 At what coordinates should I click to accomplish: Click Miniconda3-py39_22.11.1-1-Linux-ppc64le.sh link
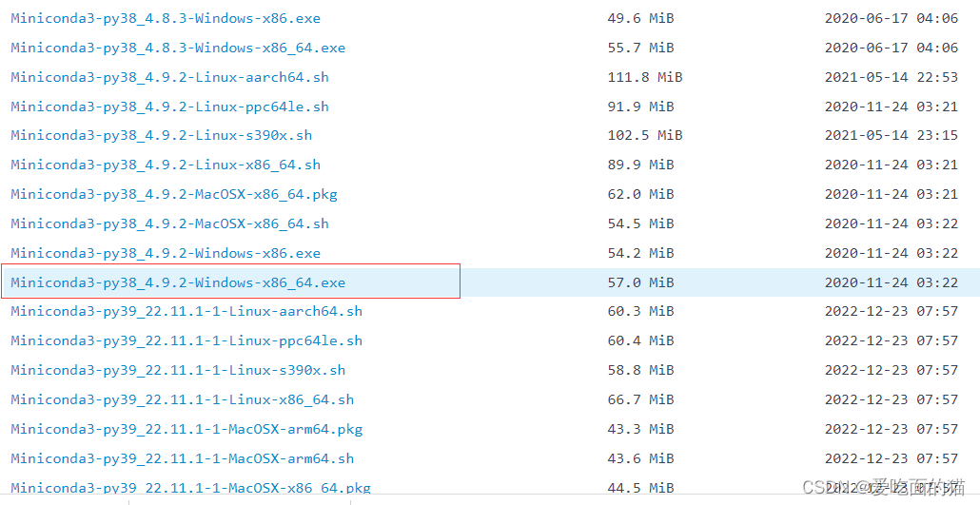pyautogui.click(x=186, y=340)
